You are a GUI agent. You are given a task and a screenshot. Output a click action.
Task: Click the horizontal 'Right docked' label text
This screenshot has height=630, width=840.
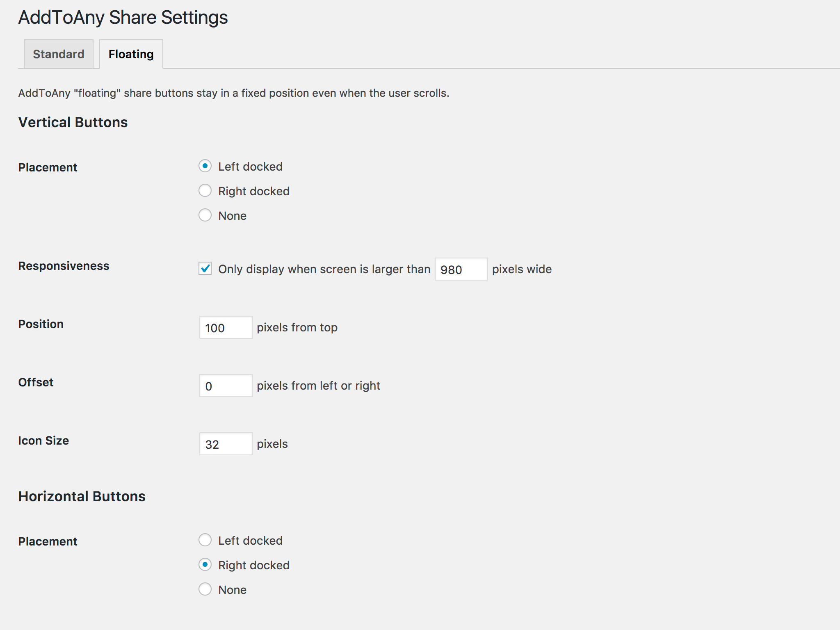(x=254, y=565)
